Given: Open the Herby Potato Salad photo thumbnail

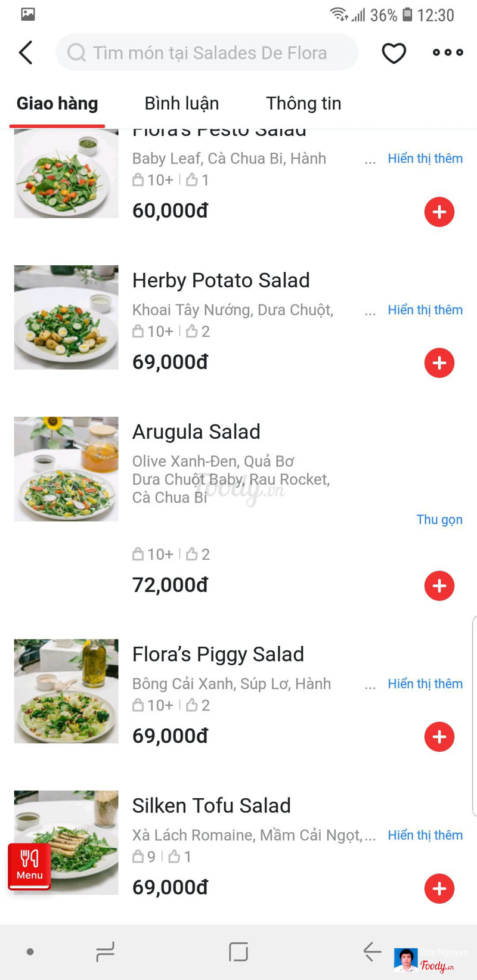Looking at the screenshot, I should 66,318.
